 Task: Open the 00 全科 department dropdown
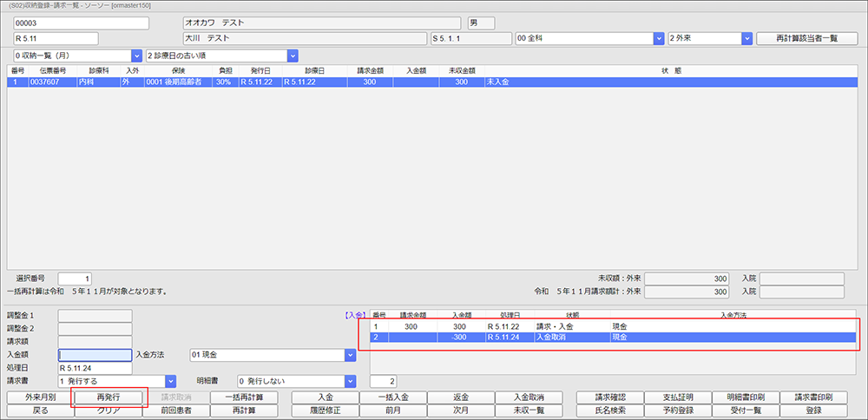point(657,38)
